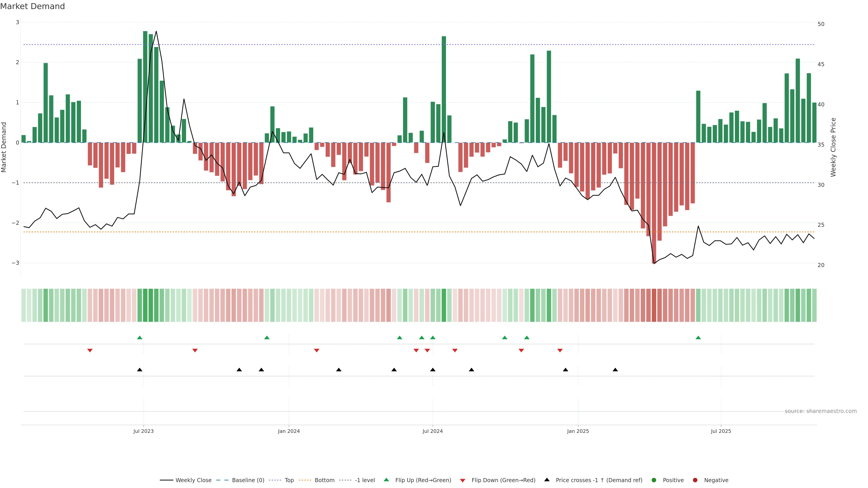Hide the Top dotted line legend
Screen dimensions: 868x488
(289, 480)
